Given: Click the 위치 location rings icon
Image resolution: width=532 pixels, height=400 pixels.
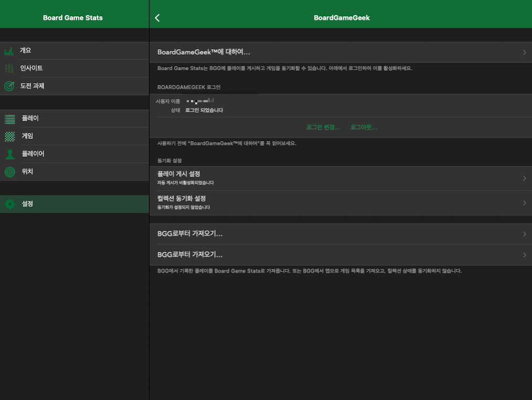Looking at the screenshot, I should pyautogui.click(x=10, y=172).
